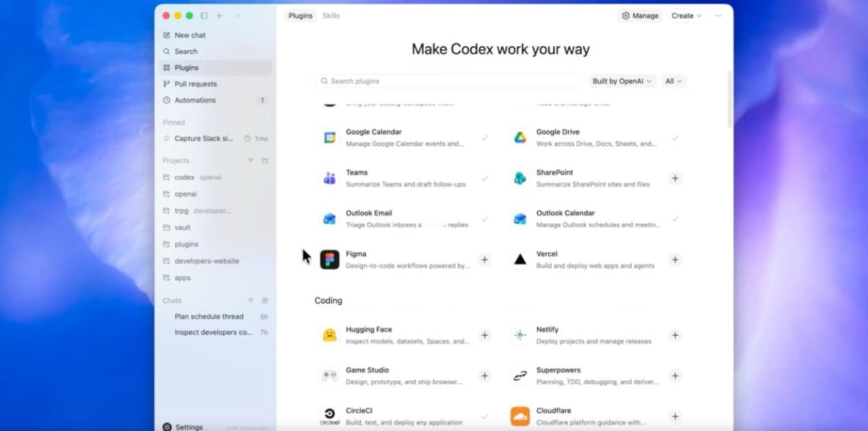
Task: Click the vertical scrollbar on plugin list
Action: point(730,99)
